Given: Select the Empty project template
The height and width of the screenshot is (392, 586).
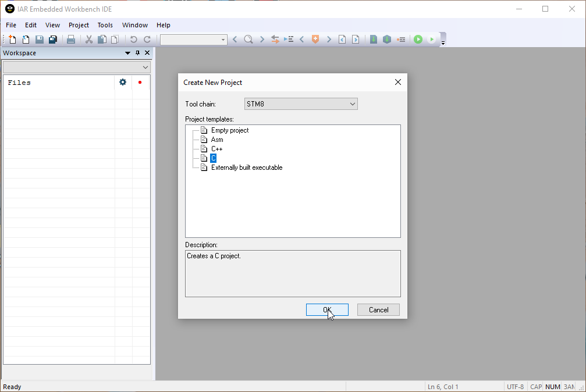Looking at the screenshot, I should pos(230,130).
